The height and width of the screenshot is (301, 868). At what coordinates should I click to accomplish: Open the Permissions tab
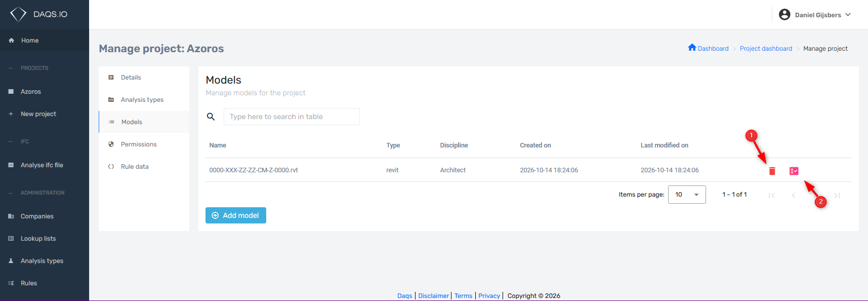pyautogui.click(x=144, y=144)
